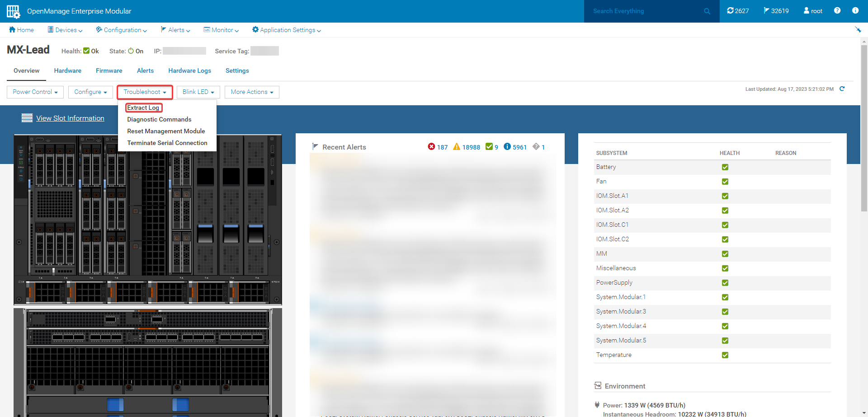Click the OpenManage Enterprise Modular logo
868x417 pixels.
pos(13,11)
